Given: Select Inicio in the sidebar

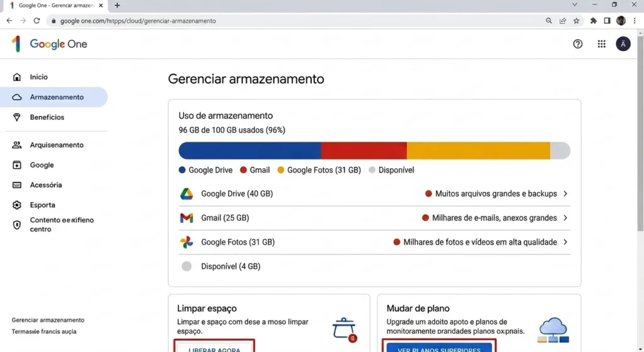Looking at the screenshot, I should click(54, 77).
